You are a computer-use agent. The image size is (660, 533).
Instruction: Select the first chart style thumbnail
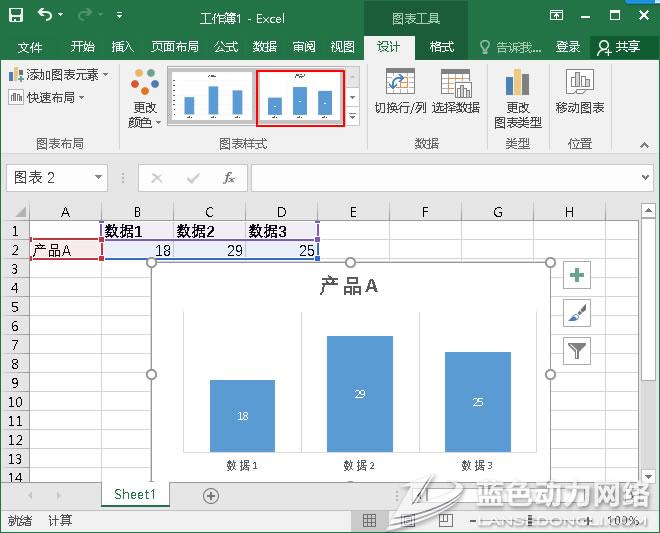tap(210, 97)
